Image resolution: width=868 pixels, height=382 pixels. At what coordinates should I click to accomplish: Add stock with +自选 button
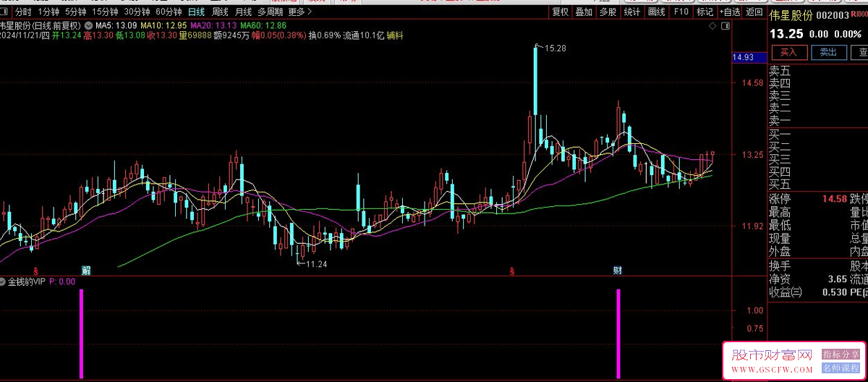coord(729,12)
